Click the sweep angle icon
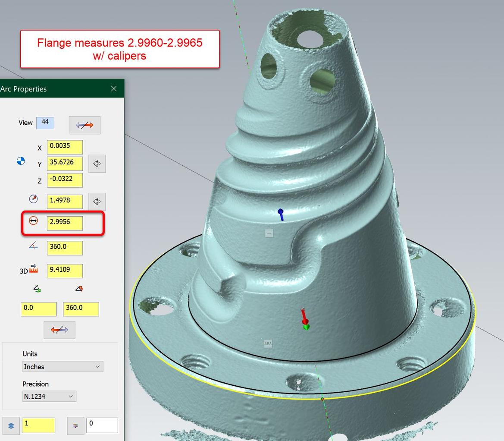The image size is (504, 441). click(34, 246)
